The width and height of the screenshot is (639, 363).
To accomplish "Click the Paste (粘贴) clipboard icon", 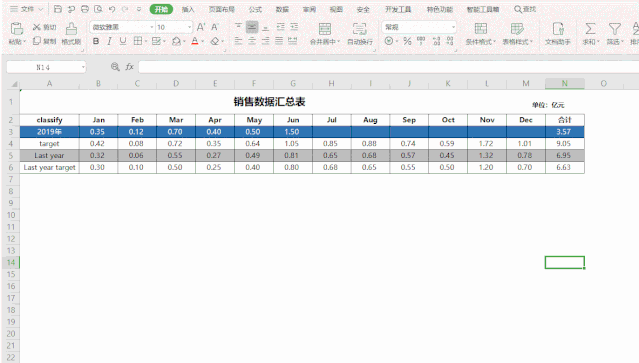I will [x=16, y=29].
